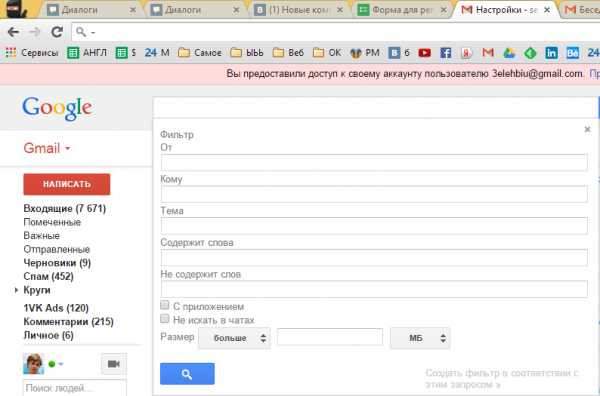Open the ЫЬЬ bookmarks folder
This screenshot has width=600, height=396.
[x=247, y=53]
